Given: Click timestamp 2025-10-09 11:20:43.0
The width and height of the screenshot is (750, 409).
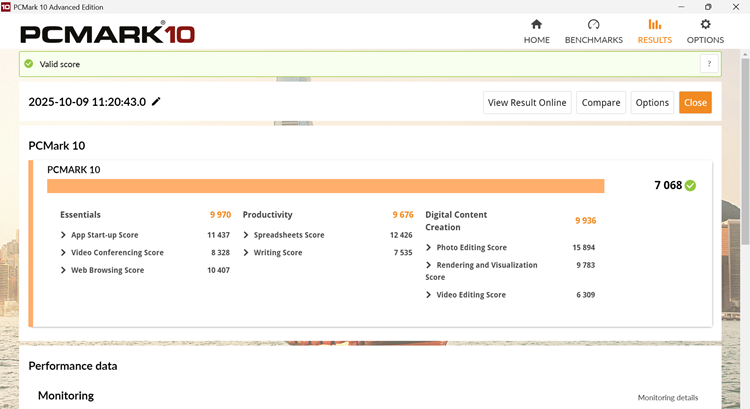Looking at the screenshot, I should click(x=87, y=102).
